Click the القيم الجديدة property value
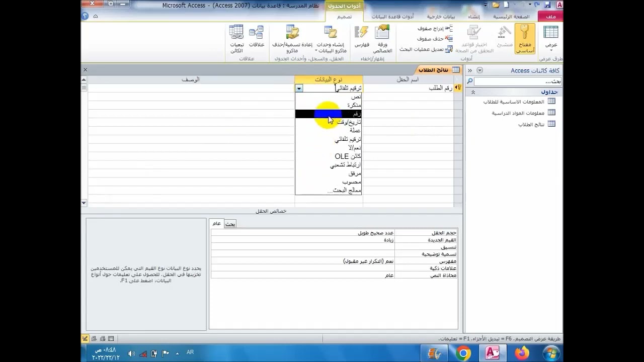 point(303,240)
